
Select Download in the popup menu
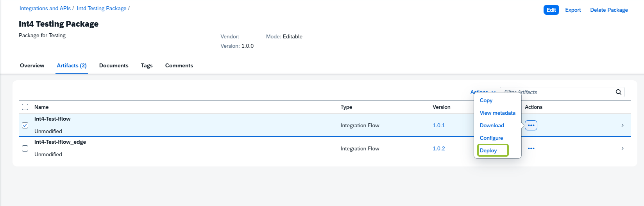click(492, 125)
